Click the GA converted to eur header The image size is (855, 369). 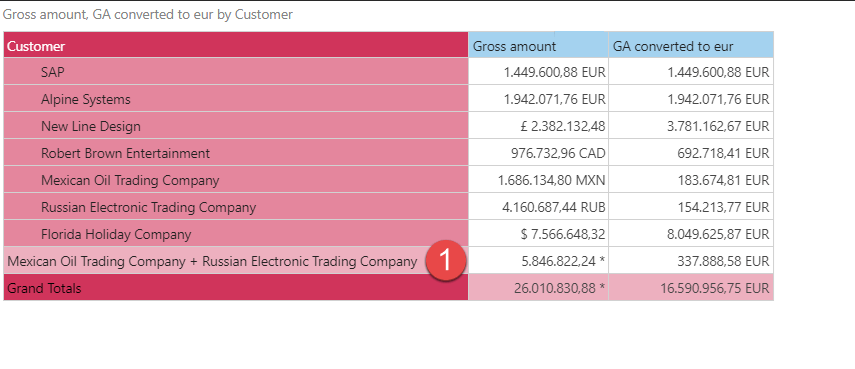[691, 45]
